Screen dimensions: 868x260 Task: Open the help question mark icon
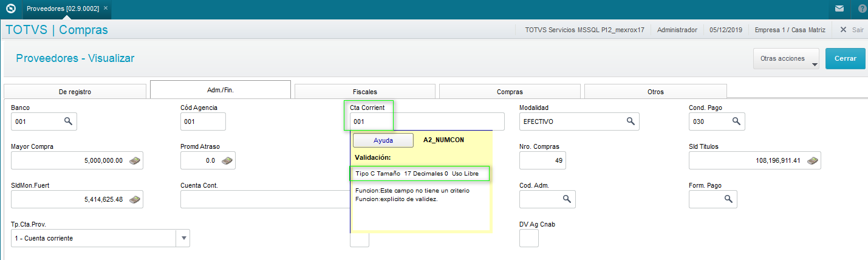pyautogui.click(x=863, y=9)
